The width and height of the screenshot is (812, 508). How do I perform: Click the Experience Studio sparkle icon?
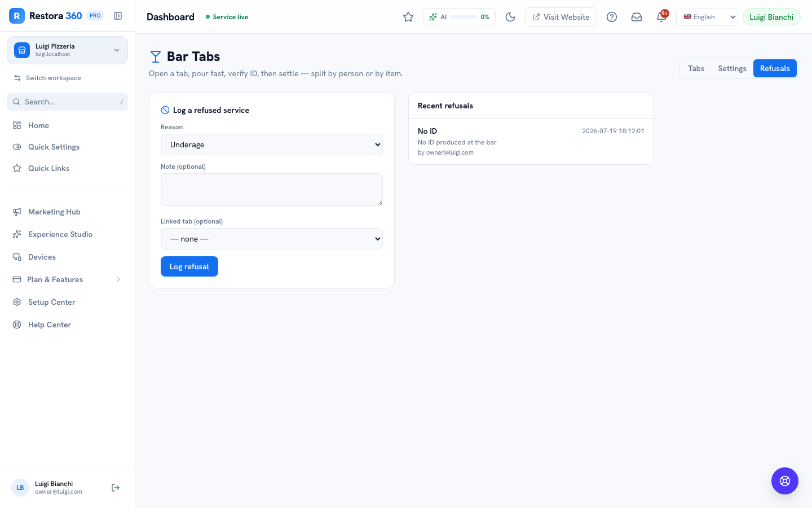tap(17, 234)
